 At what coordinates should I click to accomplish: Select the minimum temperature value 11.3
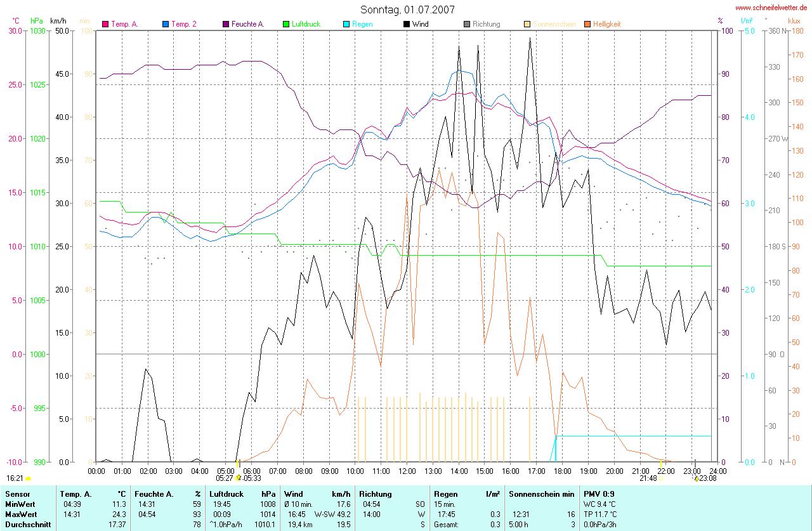[121, 504]
